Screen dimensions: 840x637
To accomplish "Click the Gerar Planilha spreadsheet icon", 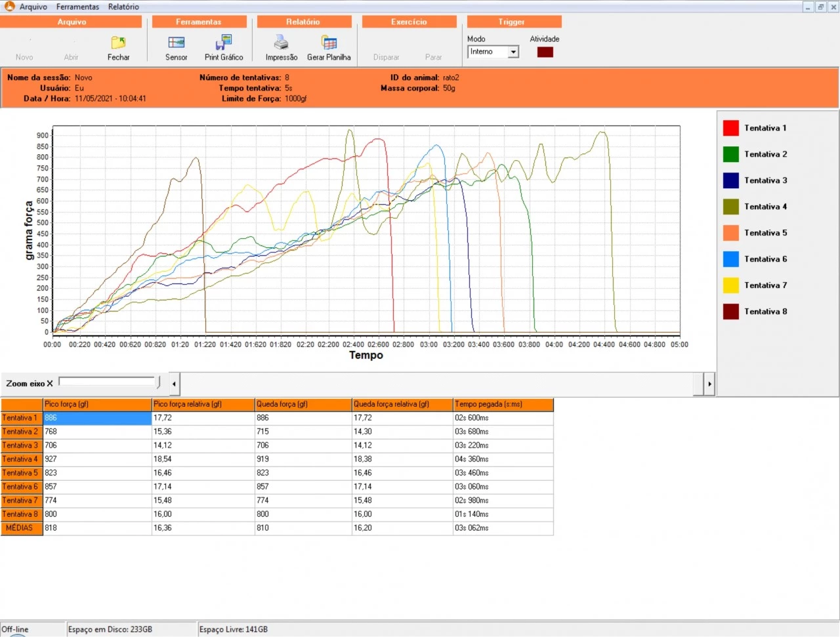I will tap(329, 43).
